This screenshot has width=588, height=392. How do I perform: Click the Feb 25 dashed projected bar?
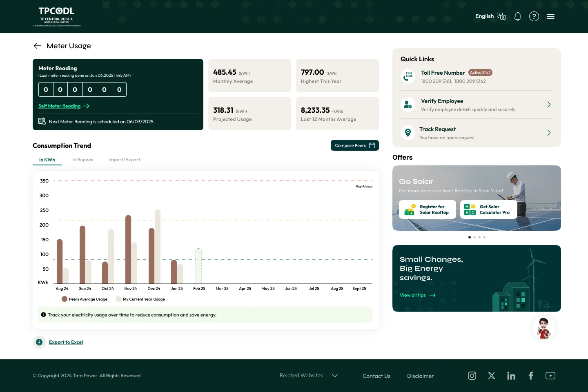tap(198, 266)
